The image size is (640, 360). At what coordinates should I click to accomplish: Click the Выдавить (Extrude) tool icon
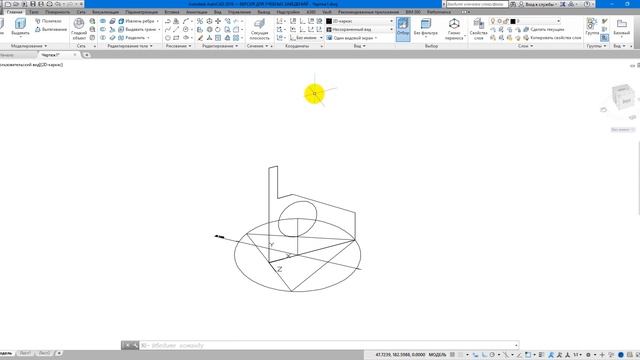pos(20,24)
